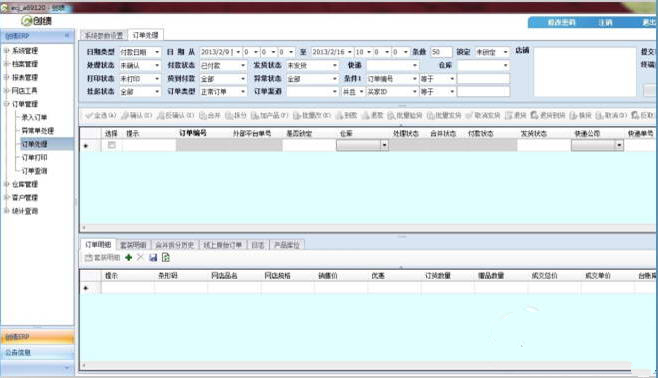Click the 加产品 add product toolbar button

coord(269,115)
